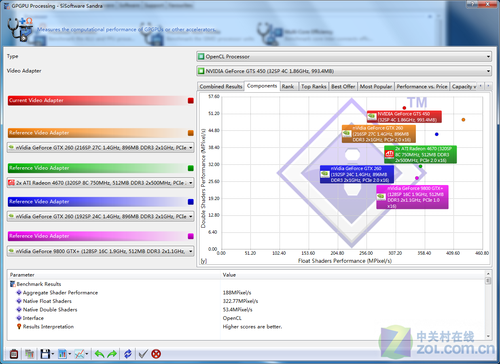This screenshot has width=500, height=364.
Task: Open the save icon dropdown arrow
Action: coord(53,354)
